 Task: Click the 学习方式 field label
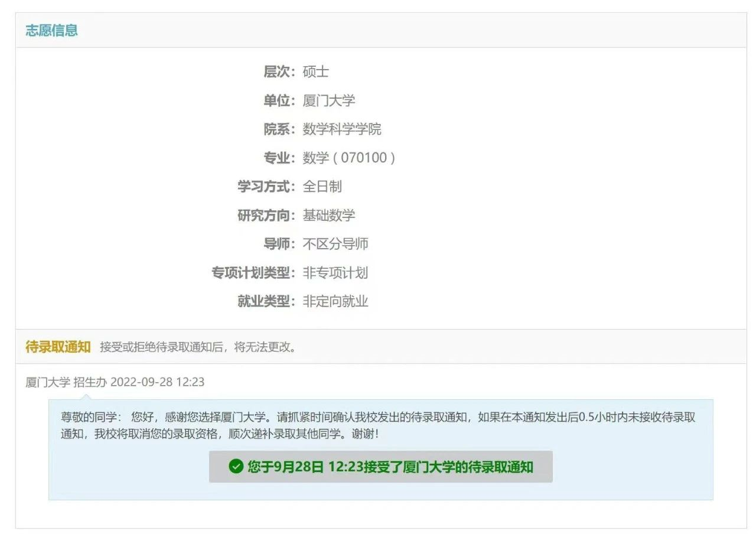pos(266,187)
